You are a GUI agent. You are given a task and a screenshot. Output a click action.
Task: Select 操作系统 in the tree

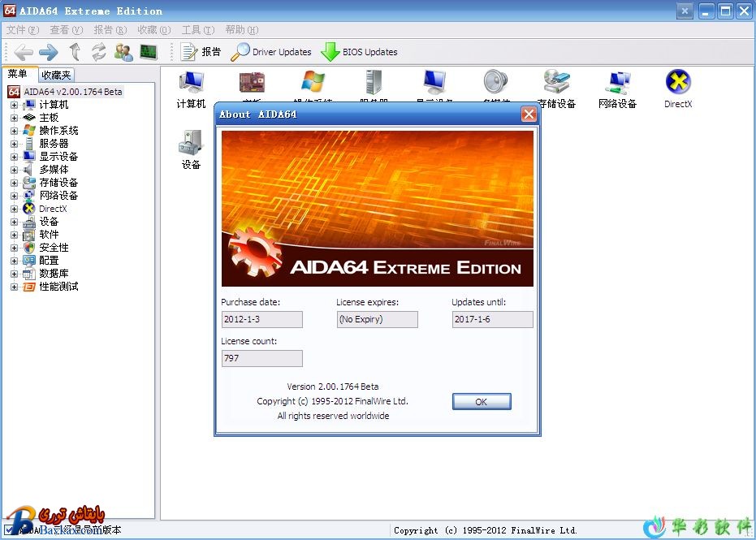click(58, 131)
